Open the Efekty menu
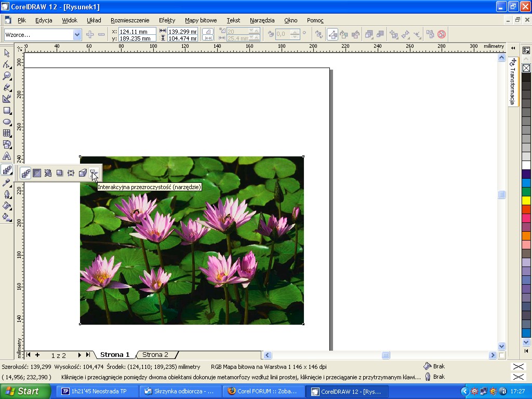 tap(167, 20)
